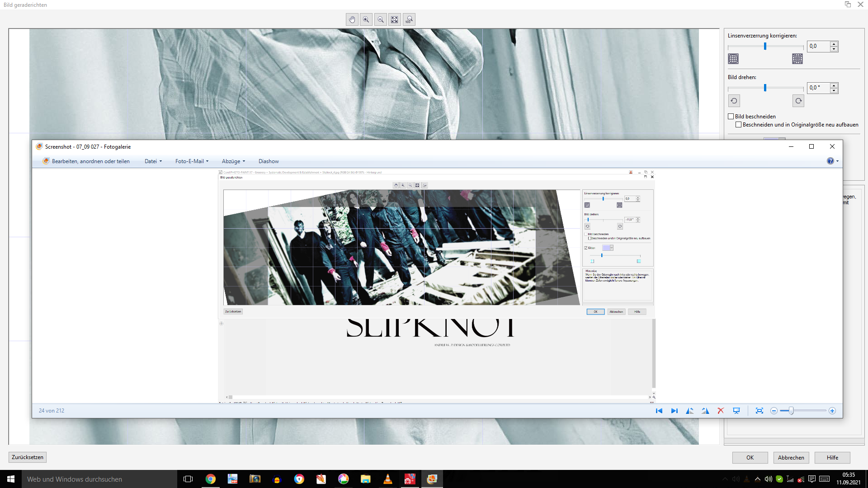Click the Zoom out magnifier tool
The height and width of the screenshot is (488, 868).
click(x=381, y=19)
